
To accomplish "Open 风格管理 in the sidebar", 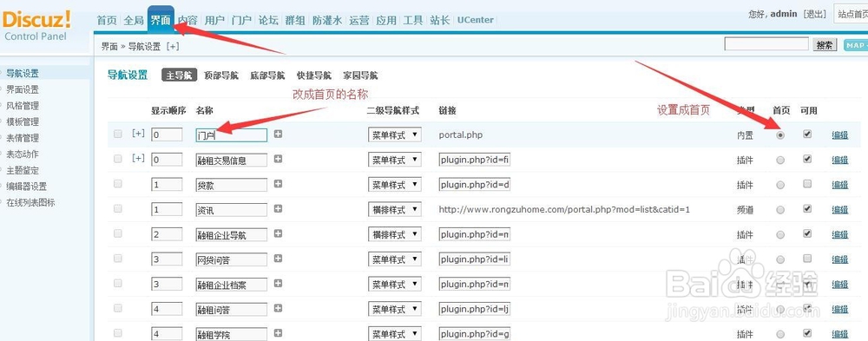I will click(23, 106).
